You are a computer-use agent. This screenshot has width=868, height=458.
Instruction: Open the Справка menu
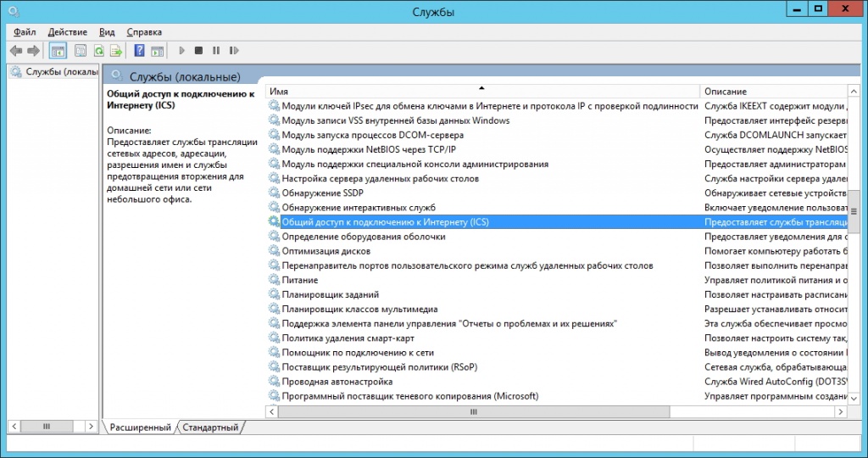[144, 32]
